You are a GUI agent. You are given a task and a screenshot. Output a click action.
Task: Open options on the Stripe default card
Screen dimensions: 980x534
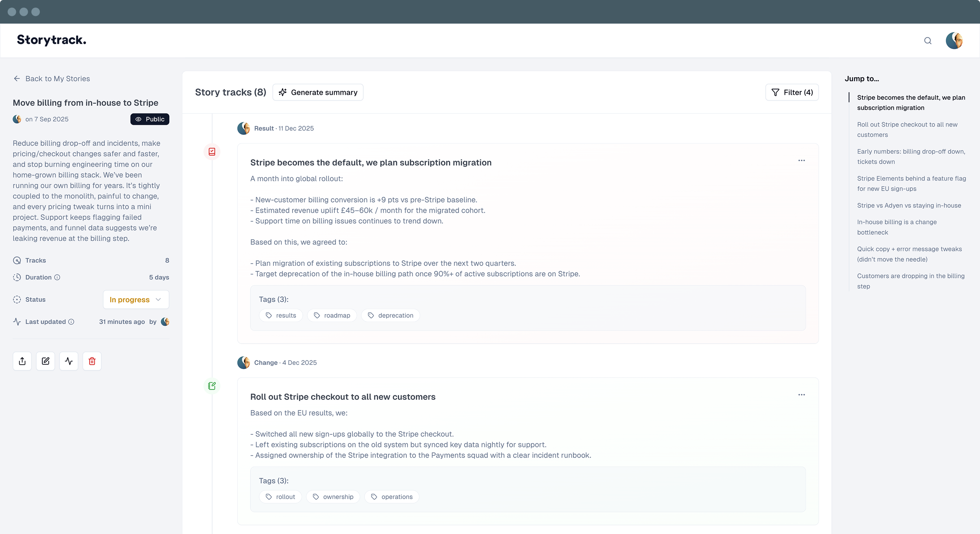pyautogui.click(x=801, y=160)
